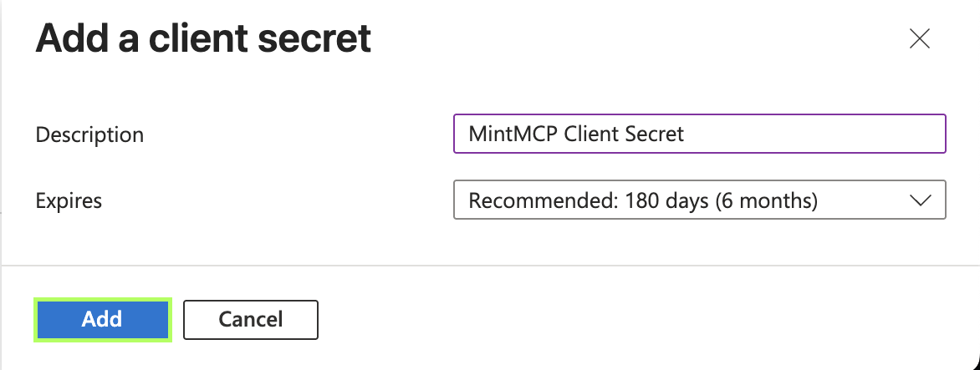Click the Cancel button
Screen dimensions: 980x370
point(251,319)
